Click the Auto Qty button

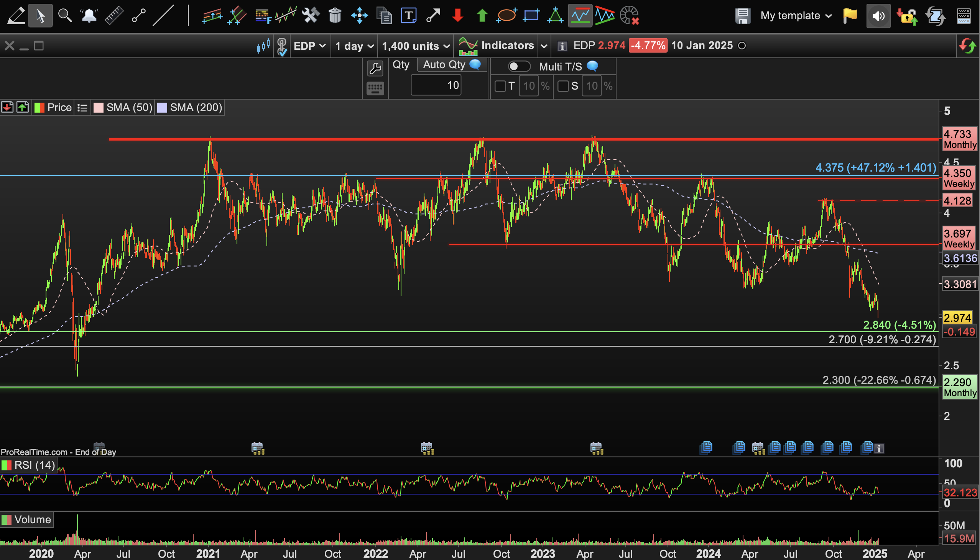444,65
